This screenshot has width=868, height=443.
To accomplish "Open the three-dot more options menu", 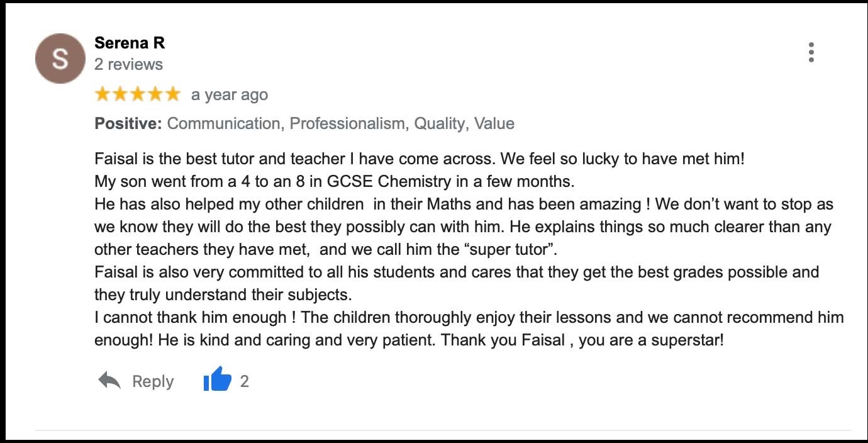I will 811,52.
